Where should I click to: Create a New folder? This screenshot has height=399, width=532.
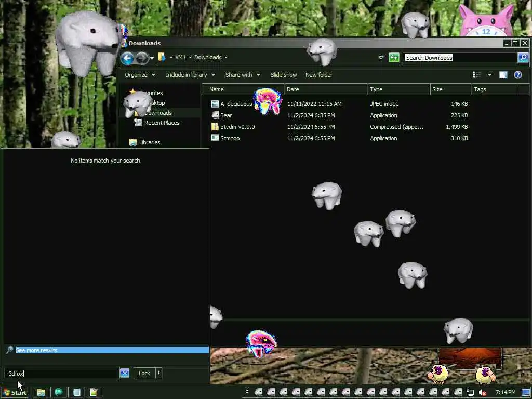pyautogui.click(x=319, y=75)
